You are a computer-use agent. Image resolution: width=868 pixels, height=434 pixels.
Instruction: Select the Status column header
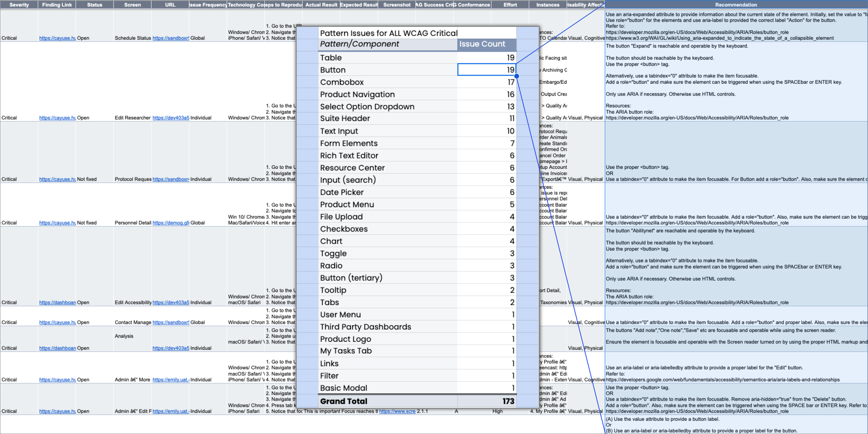point(94,5)
